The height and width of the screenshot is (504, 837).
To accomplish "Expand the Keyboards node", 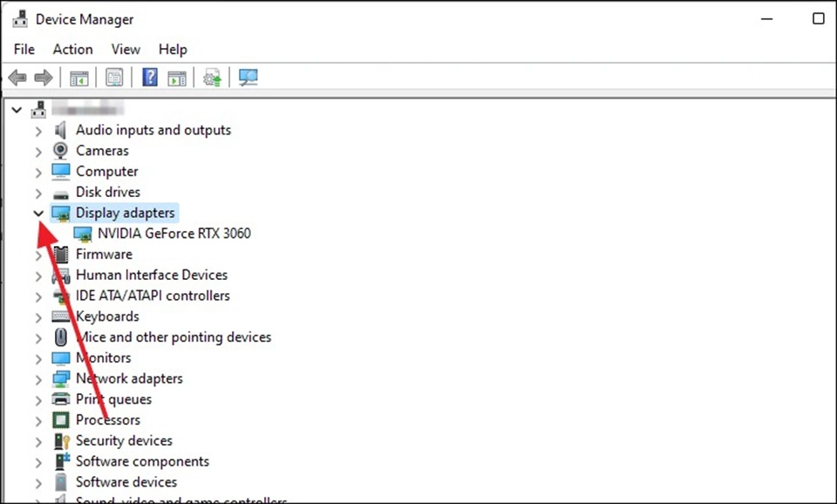I will point(38,317).
